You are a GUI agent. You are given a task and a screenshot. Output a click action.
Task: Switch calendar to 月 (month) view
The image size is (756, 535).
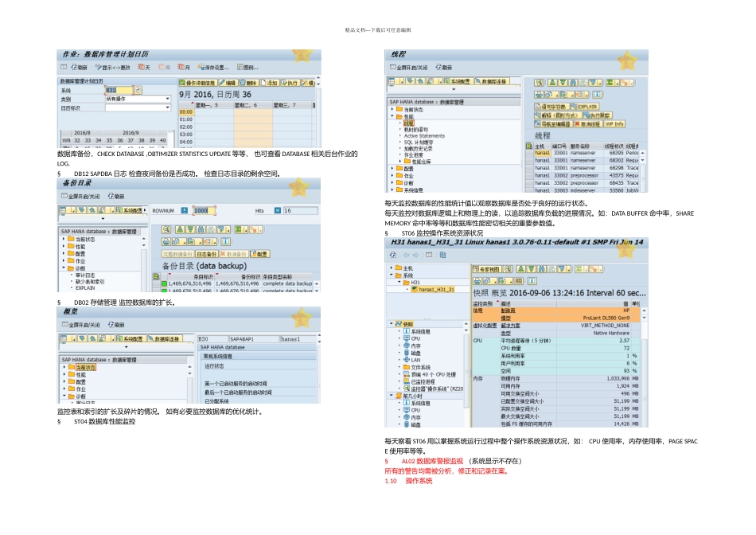click(x=184, y=68)
